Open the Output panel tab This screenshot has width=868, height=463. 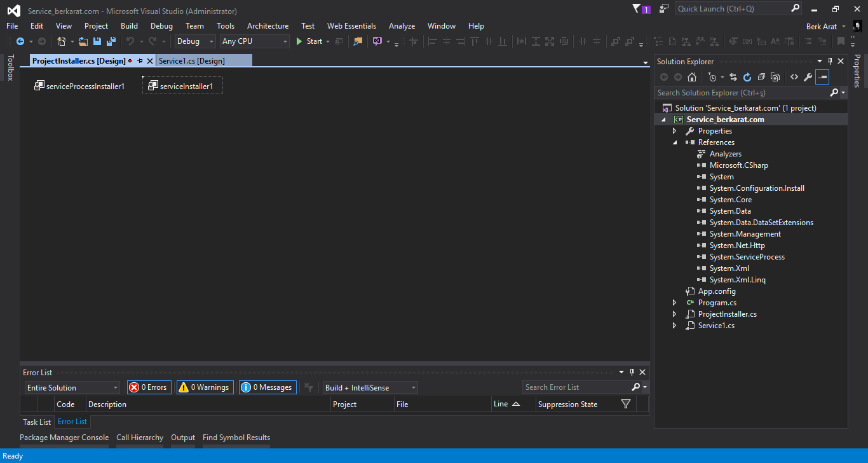coord(183,438)
